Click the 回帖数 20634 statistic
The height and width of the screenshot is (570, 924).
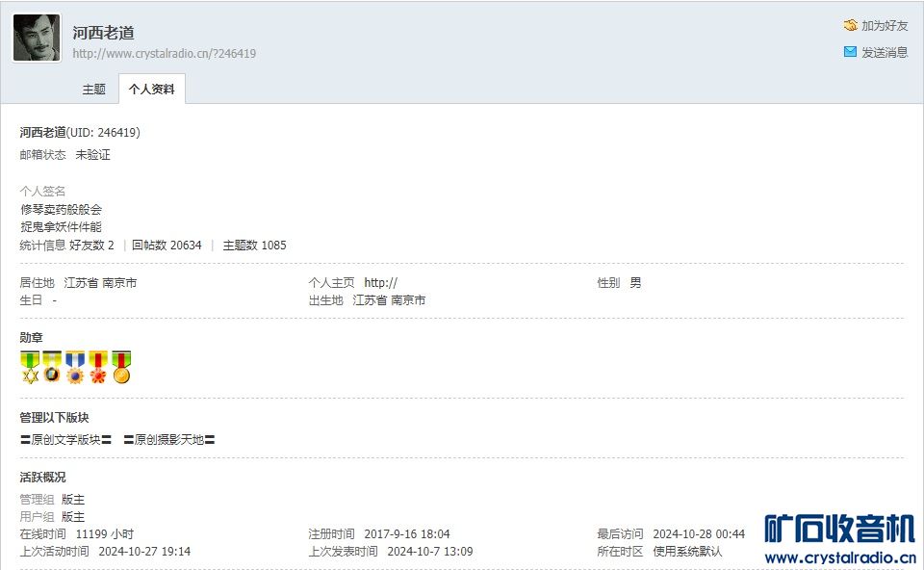pos(167,246)
